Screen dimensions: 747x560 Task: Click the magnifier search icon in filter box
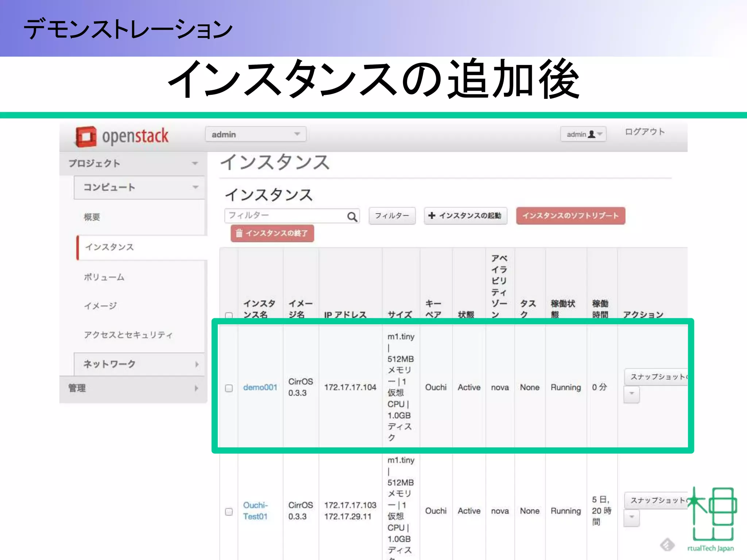tap(352, 217)
